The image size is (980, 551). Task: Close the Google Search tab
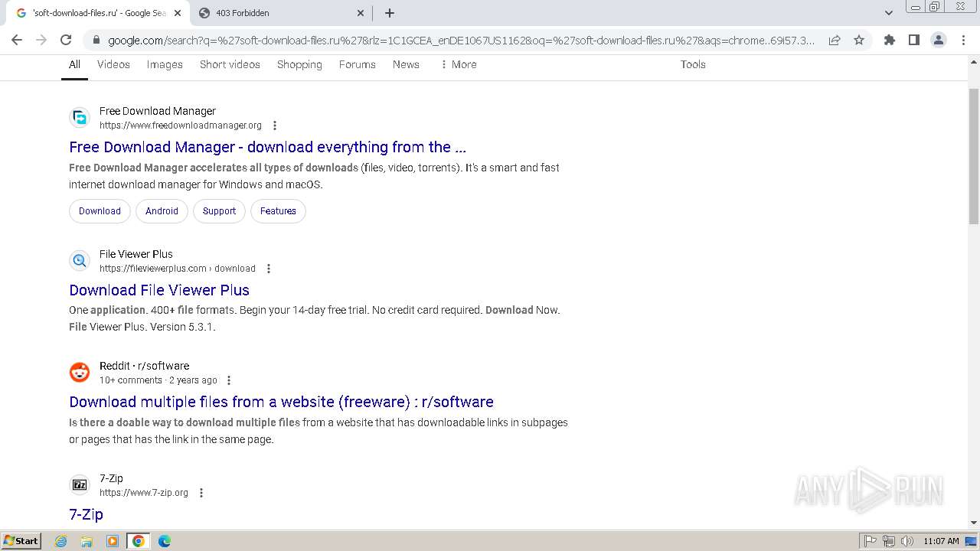tap(178, 13)
